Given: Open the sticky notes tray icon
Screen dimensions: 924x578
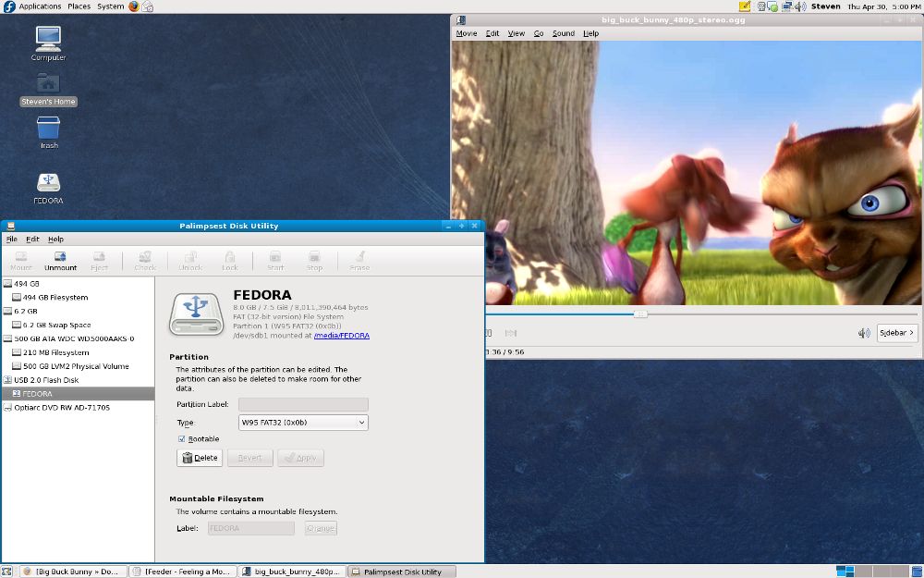Looking at the screenshot, I should coord(745,6).
